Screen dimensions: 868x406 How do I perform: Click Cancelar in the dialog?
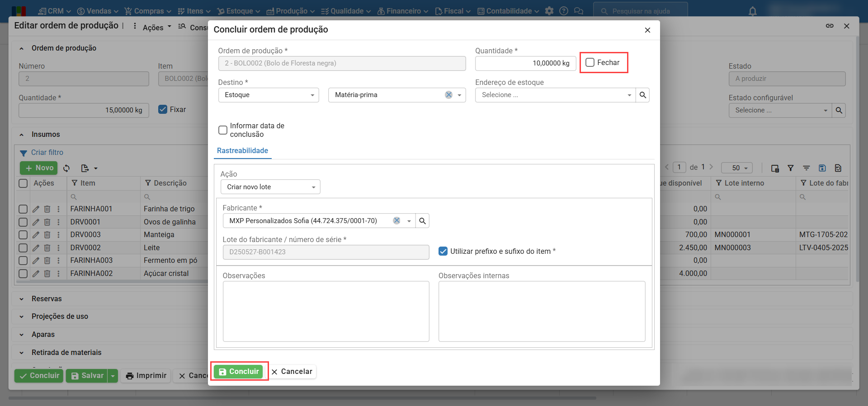pyautogui.click(x=292, y=372)
